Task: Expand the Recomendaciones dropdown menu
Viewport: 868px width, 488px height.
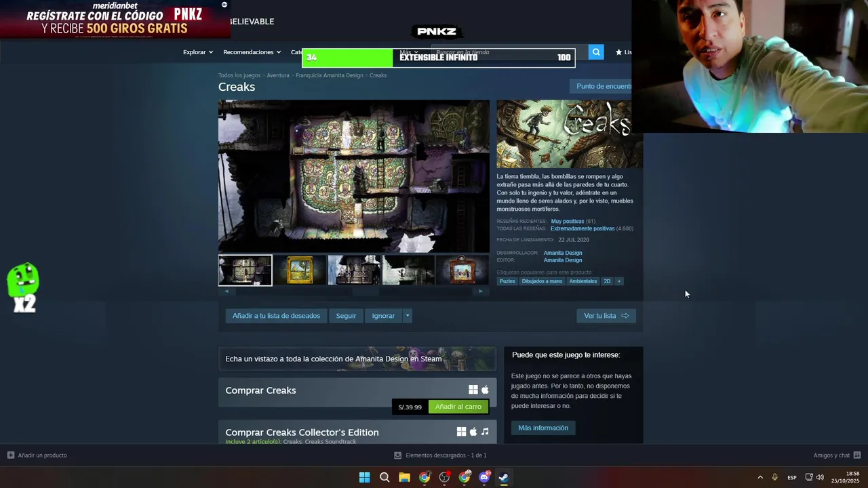Action: [x=252, y=52]
